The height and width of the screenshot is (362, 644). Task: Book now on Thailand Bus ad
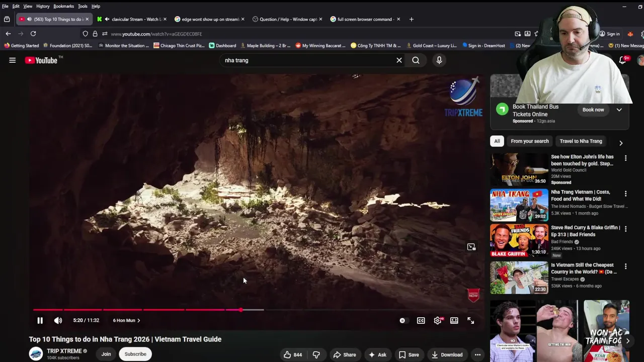coord(593,110)
